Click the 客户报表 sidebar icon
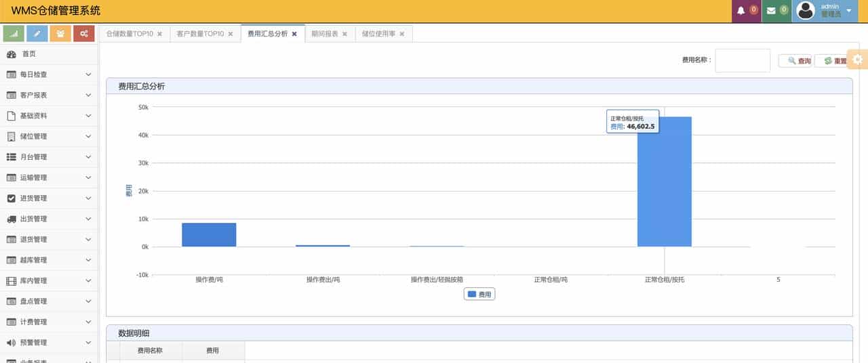This screenshot has height=363, width=868. coord(11,95)
